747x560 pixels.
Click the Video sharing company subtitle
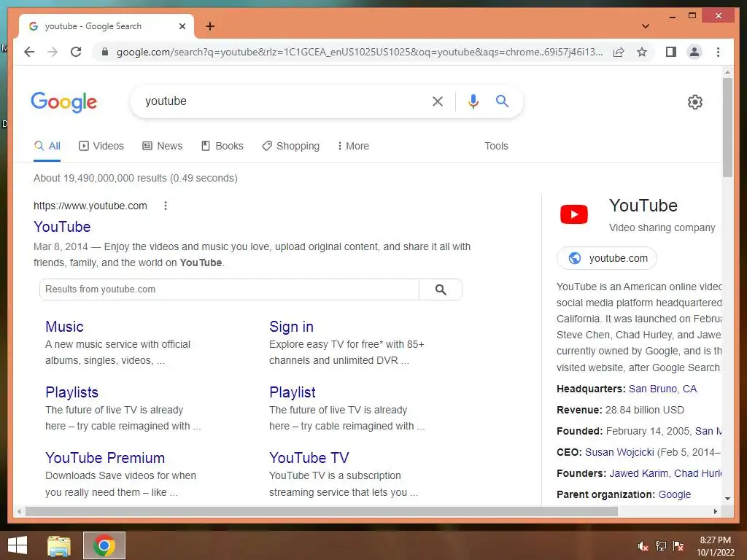662,227
